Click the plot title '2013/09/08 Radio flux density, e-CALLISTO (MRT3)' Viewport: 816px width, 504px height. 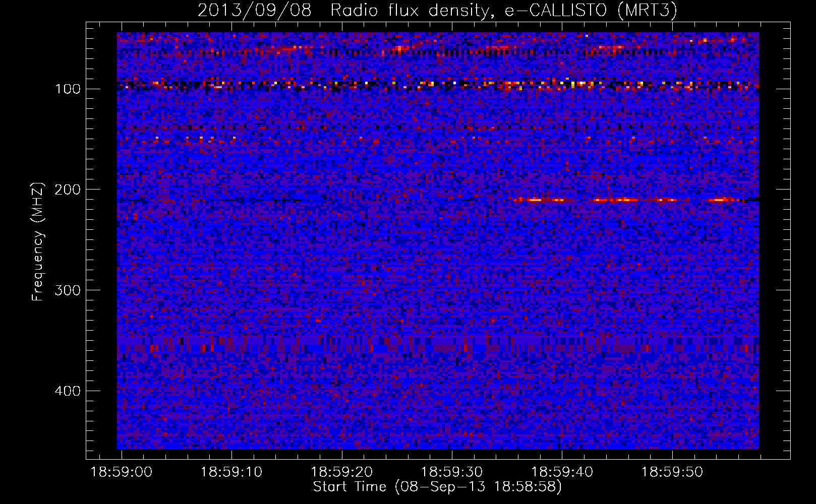437,11
